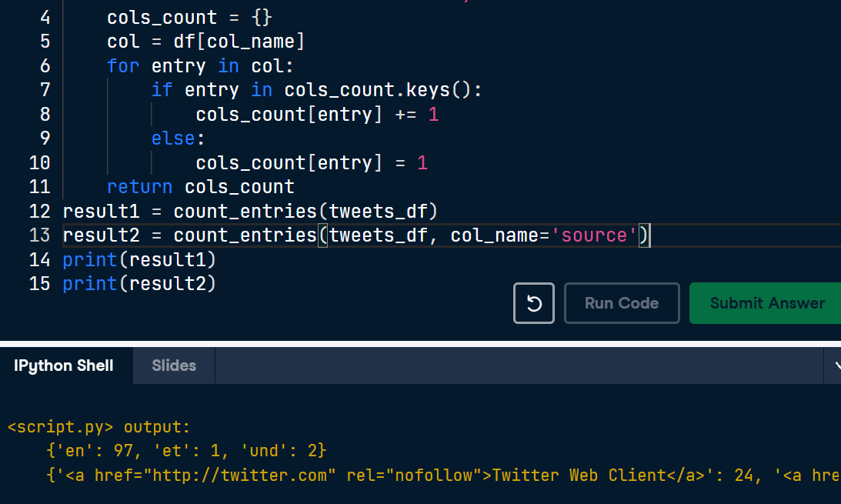
Task: Click 'cols_count.keys()' on line 7
Action: click(377, 90)
